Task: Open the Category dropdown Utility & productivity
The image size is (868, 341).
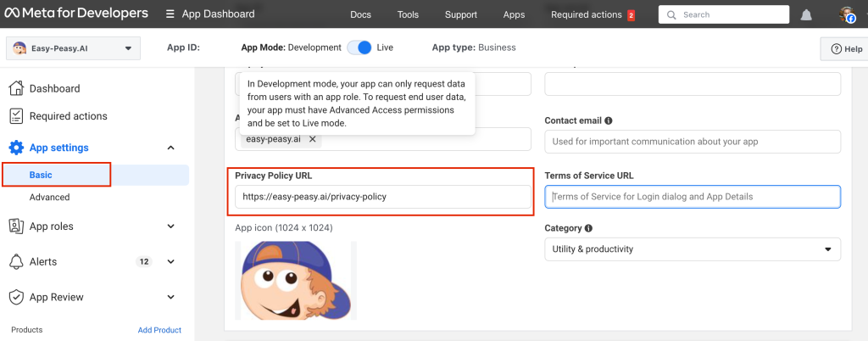Action: point(692,249)
